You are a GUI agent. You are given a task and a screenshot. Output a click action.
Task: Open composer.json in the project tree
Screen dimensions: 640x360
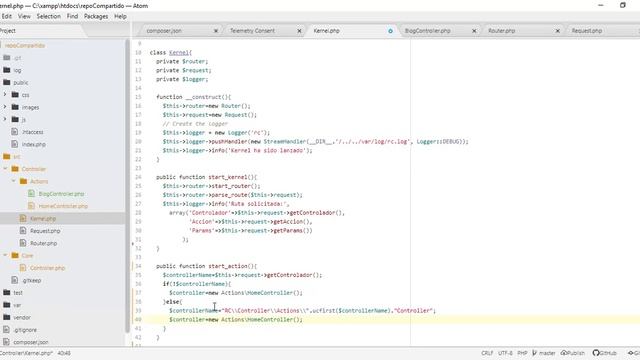(x=31, y=342)
